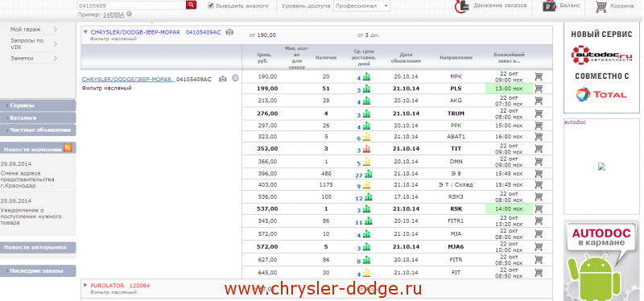The image size is (644, 301).
Task: Add the TRUM 276,00 offer to cart
Action: 539,113
